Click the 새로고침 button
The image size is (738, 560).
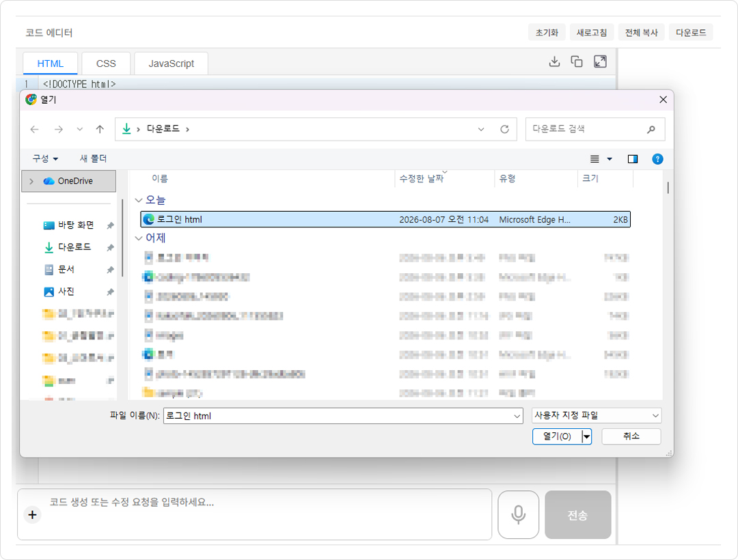point(592,33)
